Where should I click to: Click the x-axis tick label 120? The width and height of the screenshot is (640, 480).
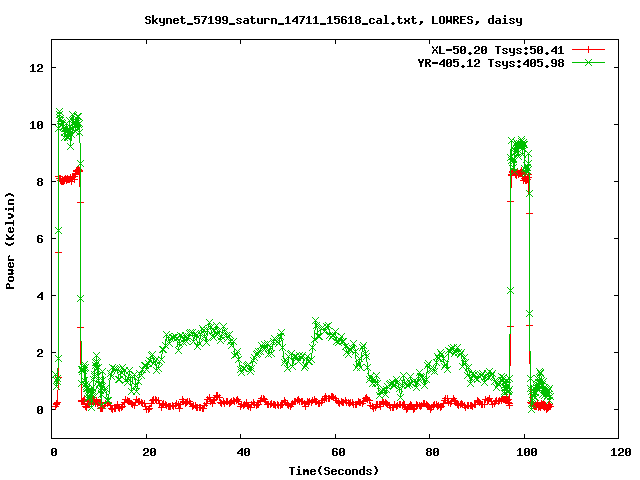[x=621, y=452]
